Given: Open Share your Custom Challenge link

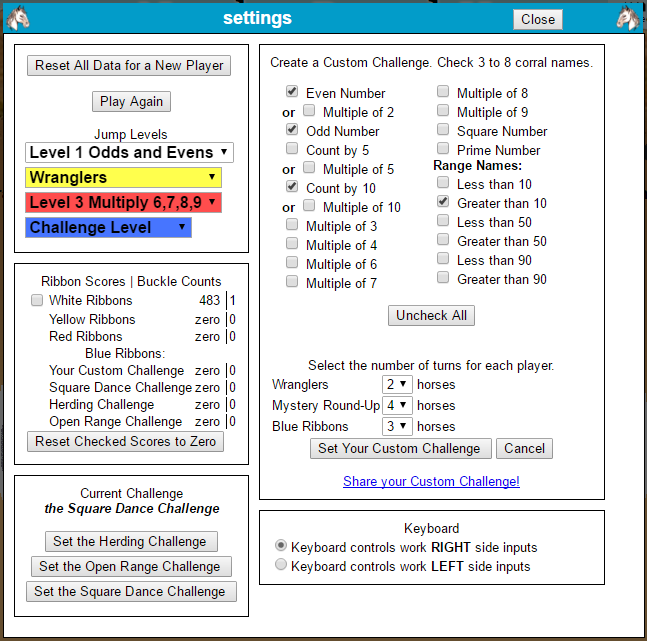Looking at the screenshot, I should coord(431,481).
